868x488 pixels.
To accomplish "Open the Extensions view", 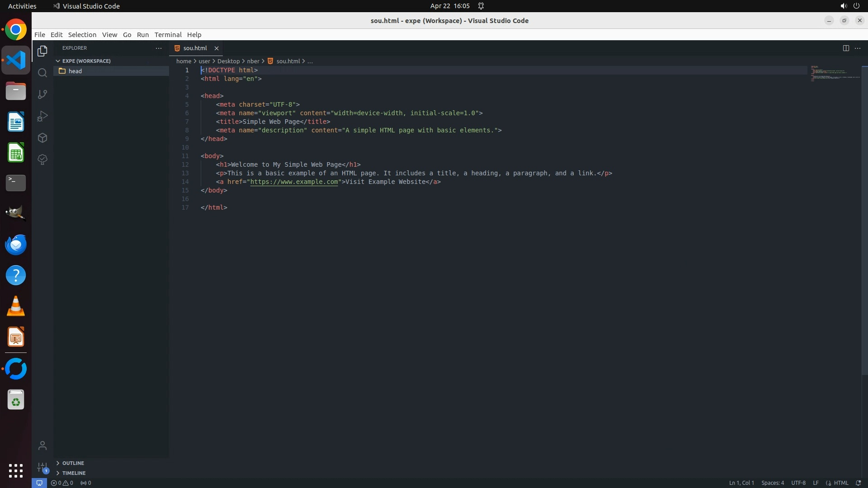I will click(x=42, y=138).
